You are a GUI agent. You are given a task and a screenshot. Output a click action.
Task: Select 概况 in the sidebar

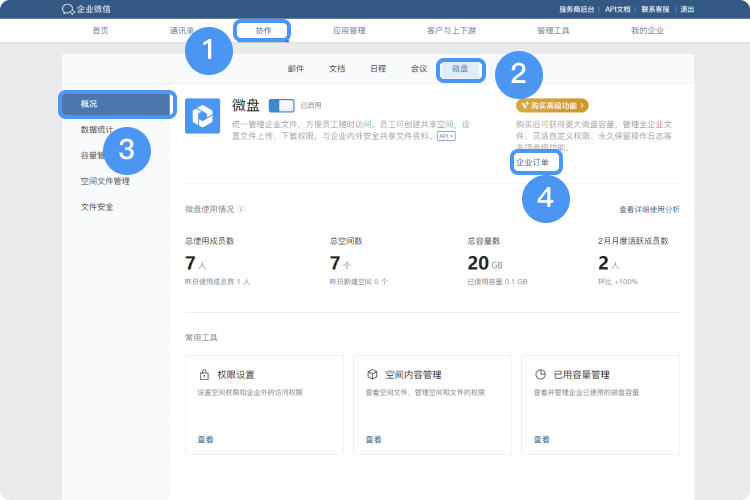pyautogui.click(x=116, y=104)
